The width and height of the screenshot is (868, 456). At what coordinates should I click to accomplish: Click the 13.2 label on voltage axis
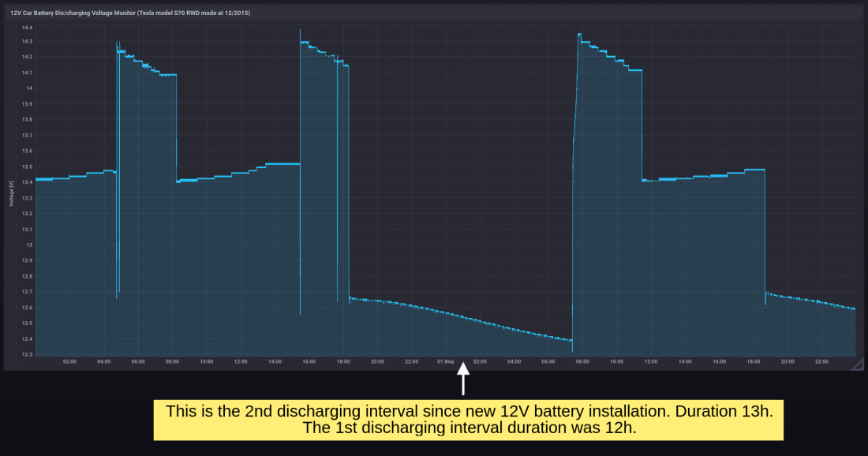tap(27, 214)
